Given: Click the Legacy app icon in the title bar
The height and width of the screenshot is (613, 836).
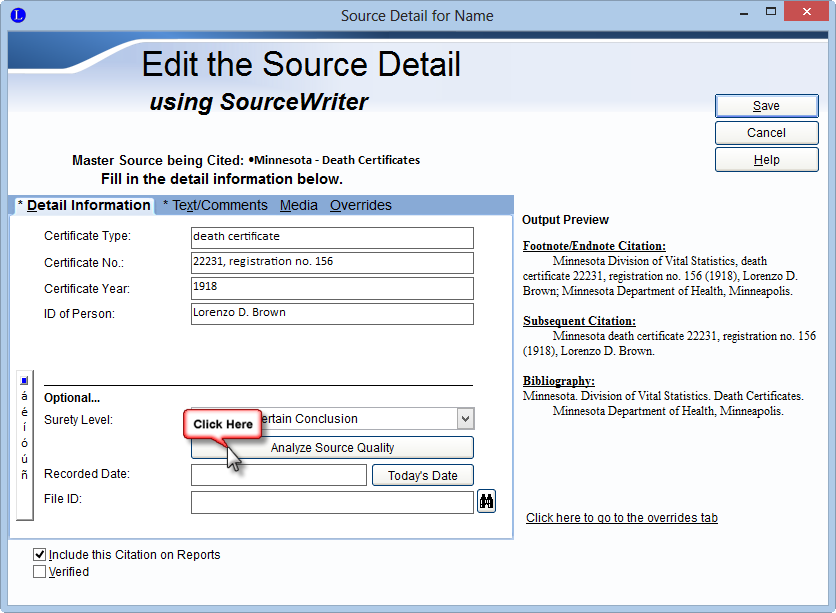Looking at the screenshot, I should tap(18, 15).
